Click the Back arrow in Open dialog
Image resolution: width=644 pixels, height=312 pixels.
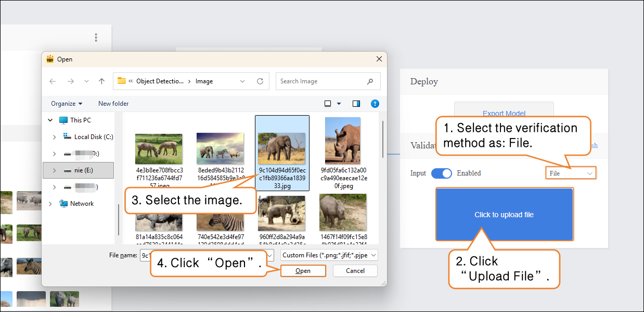pyautogui.click(x=53, y=81)
